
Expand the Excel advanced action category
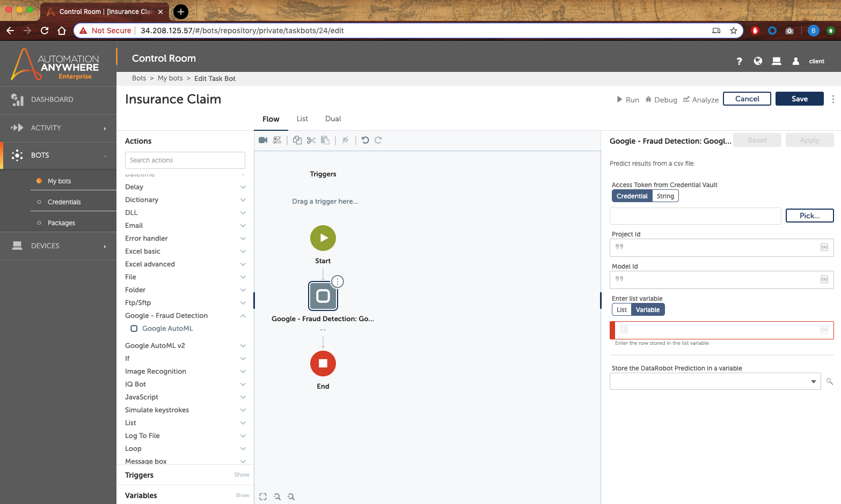pyautogui.click(x=243, y=264)
